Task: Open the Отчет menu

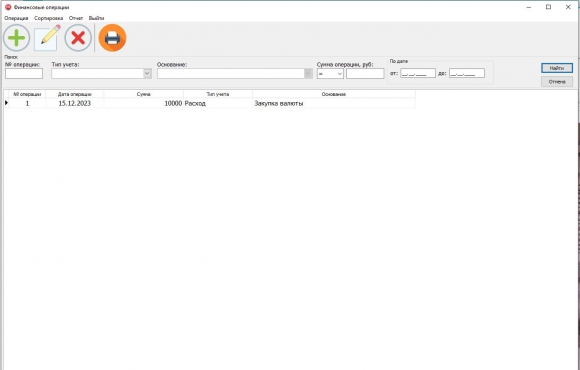Action: (76, 18)
